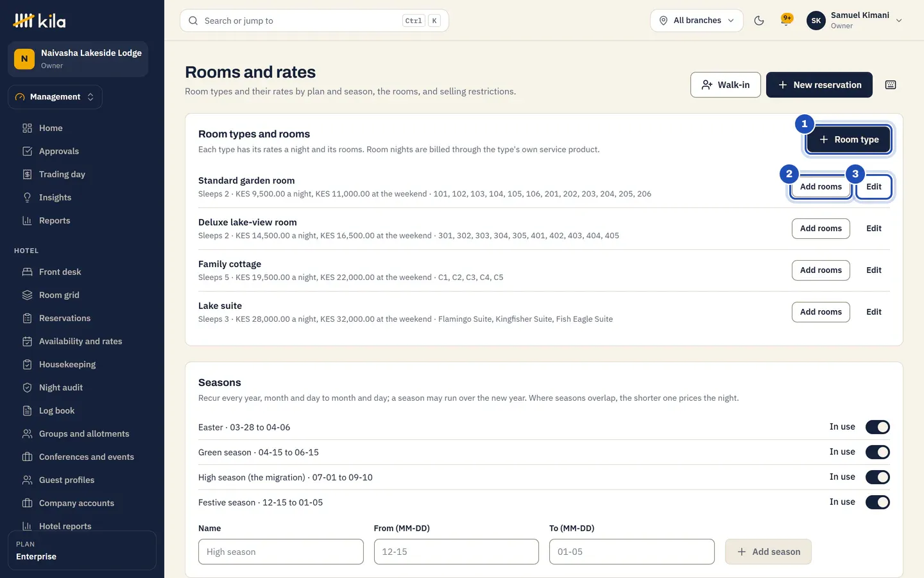Image resolution: width=924 pixels, height=578 pixels.
Task: Click the Home sidebar icon
Action: coord(27,128)
